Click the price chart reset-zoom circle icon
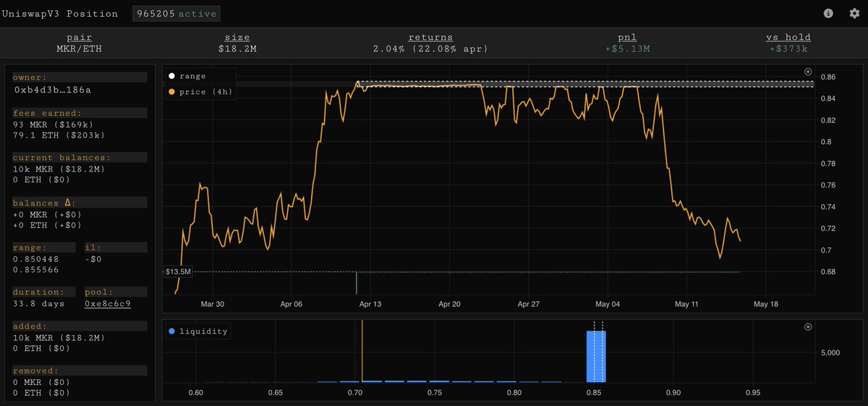This screenshot has height=406, width=868. point(808,72)
